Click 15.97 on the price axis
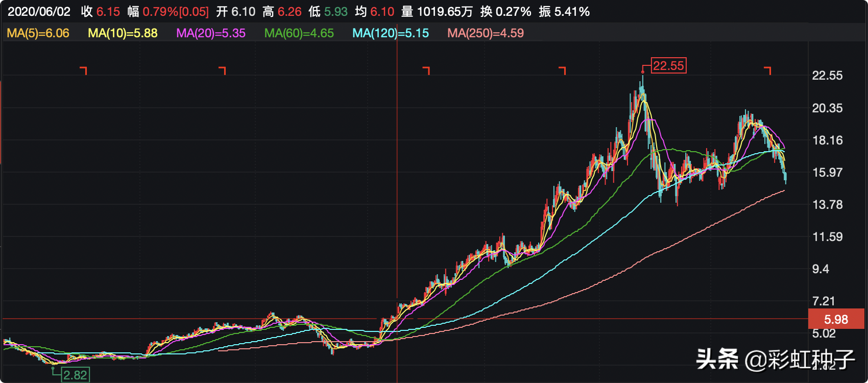Screen dimensions: 868x383 point(827,173)
